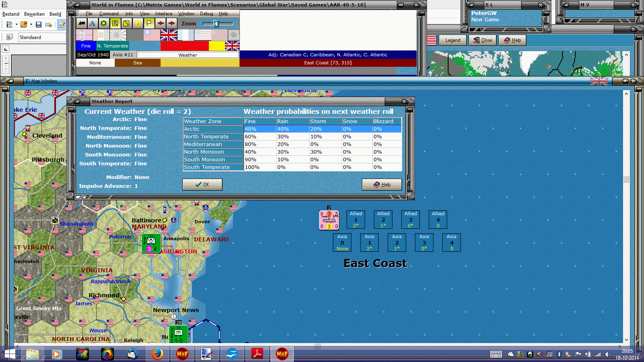Click the United States flag icon left of Legend
The image size is (644, 362).
click(x=432, y=40)
